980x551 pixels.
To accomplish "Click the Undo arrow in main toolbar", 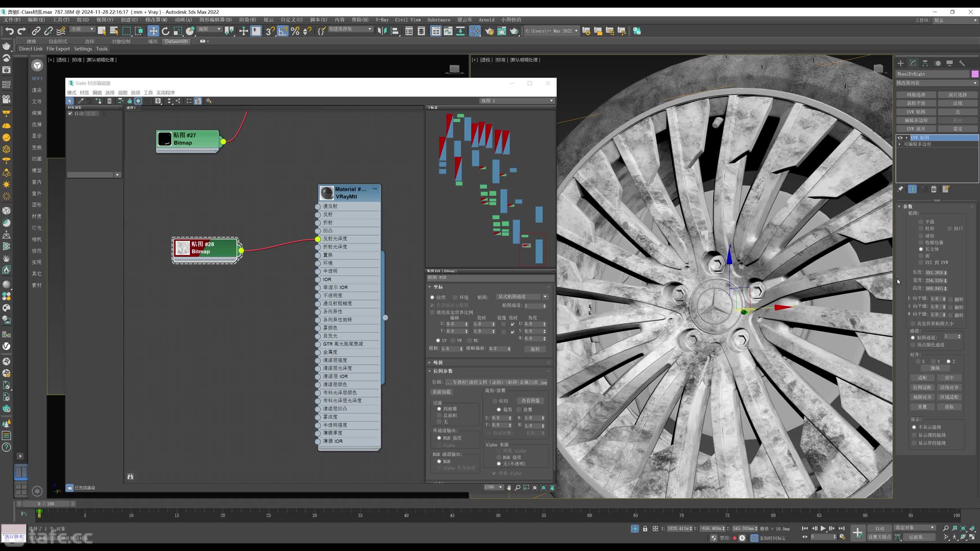I will point(9,31).
